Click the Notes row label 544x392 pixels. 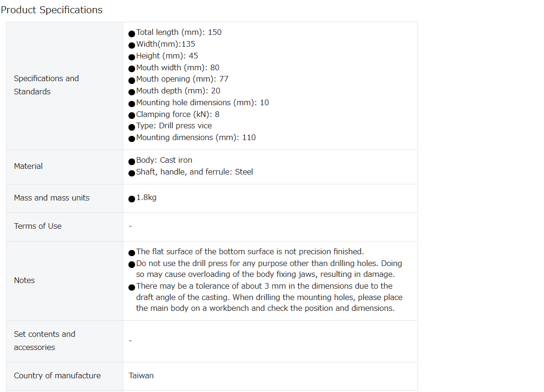(x=24, y=280)
